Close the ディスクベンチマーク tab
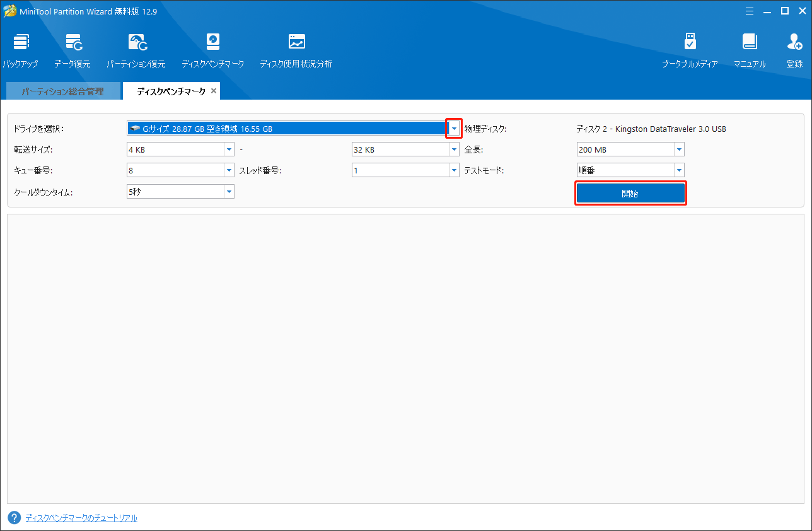This screenshot has height=531, width=812. coord(214,91)
